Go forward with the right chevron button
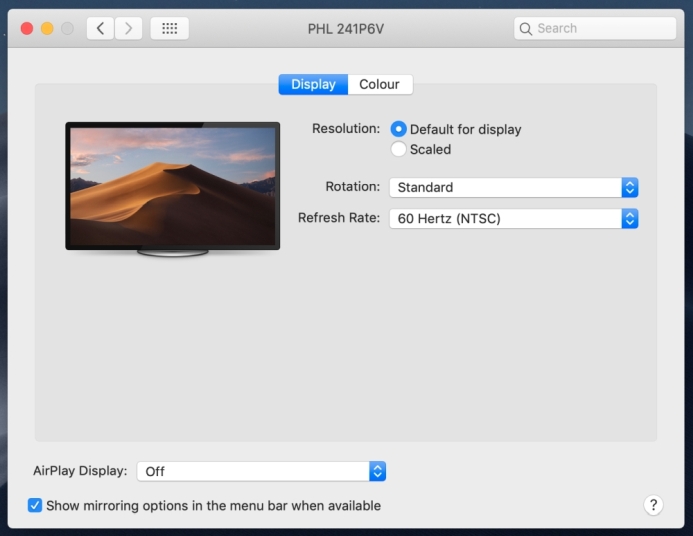Viewport: 693px width, 536px height. 129,29
